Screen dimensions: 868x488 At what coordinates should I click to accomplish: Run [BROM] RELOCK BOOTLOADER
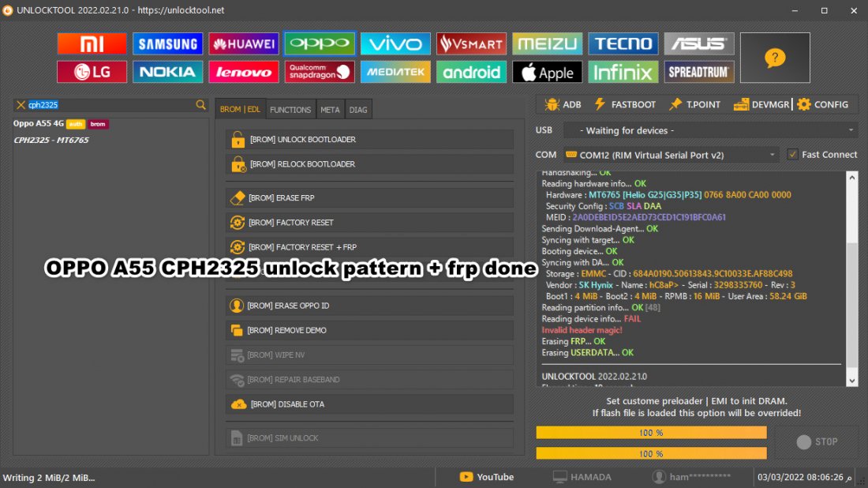[369, 164]
